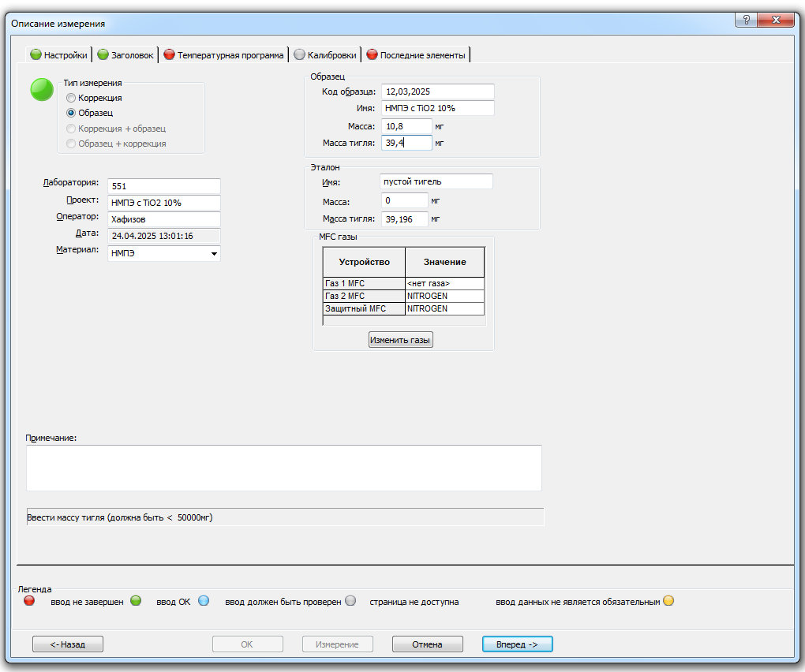The height and width of the screenshot is (672, 805).
Task: Click the Код образца input field
Action: [x=437, y=91]
